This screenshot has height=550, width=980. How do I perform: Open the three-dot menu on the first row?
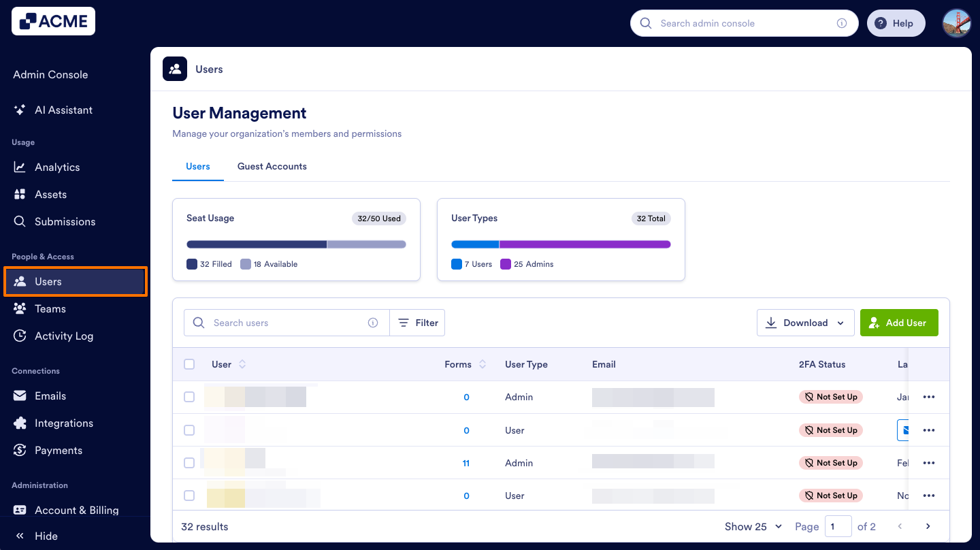(x=929, y=397)
